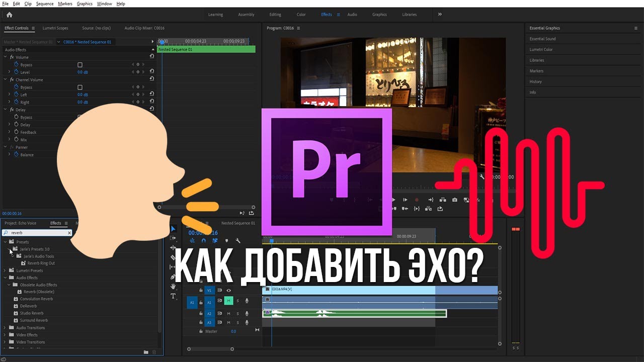Open the Audio Clip Mixer tab

tap(144, 28)
